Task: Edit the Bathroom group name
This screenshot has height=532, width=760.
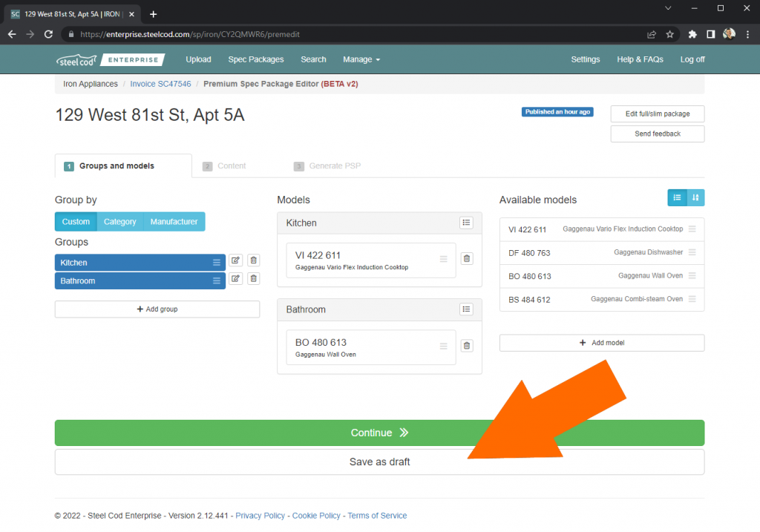Action: 235,278
